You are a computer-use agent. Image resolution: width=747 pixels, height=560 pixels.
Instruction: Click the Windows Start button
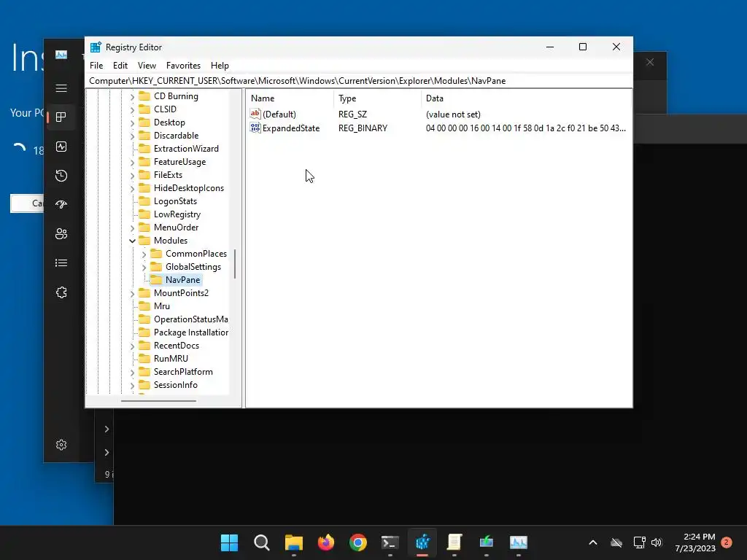[229, 542]
